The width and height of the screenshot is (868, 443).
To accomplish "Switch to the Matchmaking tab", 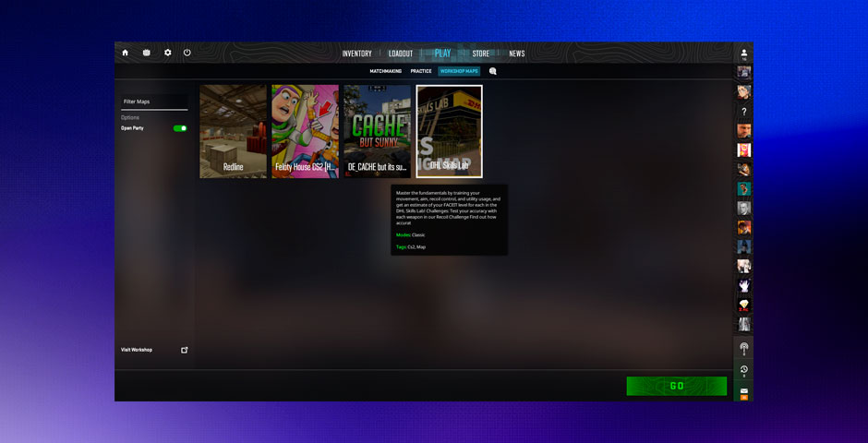I will point(385,71).
